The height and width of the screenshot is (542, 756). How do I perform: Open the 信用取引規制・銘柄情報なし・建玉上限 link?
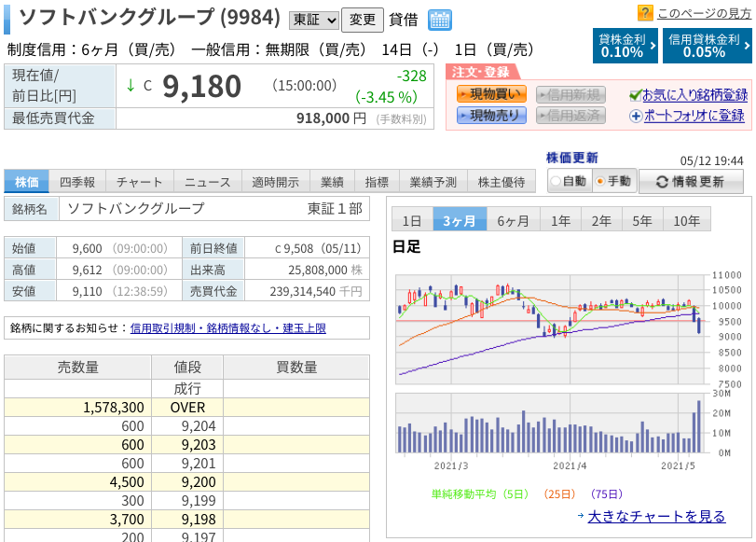point(228,328)
